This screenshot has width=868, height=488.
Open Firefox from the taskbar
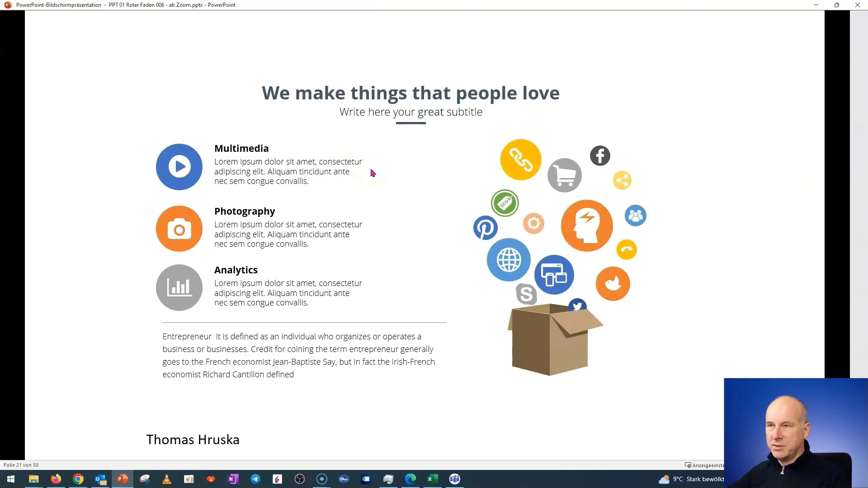[x=56, y=479]
